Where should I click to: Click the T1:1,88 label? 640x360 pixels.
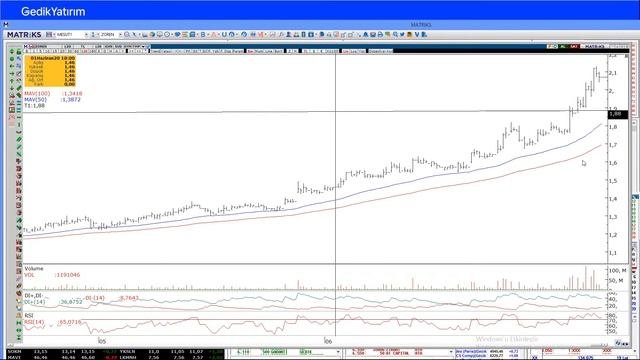pos(34,105)
